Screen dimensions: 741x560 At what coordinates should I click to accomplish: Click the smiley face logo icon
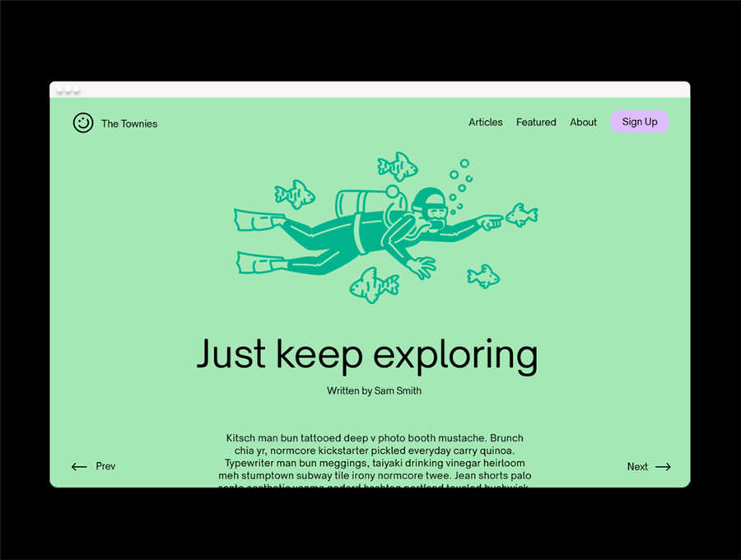tap(82, 123)
